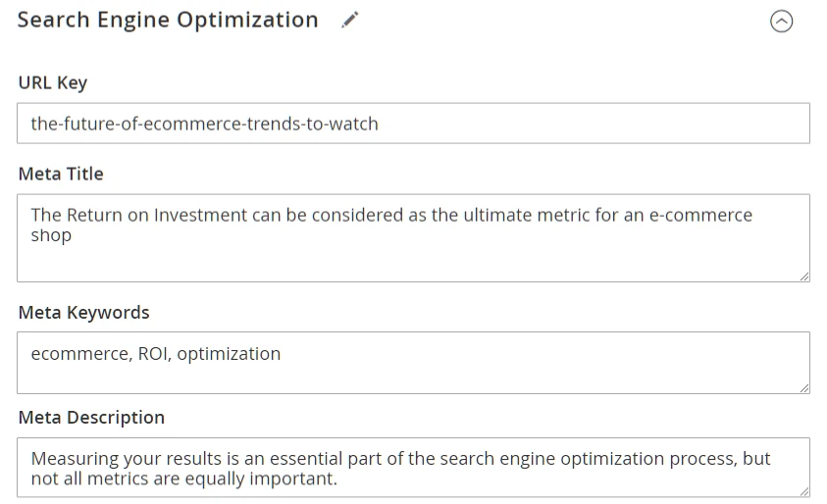Click the Search Engine Optimization heading
This screenshot has height=504, width=827.
(168, 21)
